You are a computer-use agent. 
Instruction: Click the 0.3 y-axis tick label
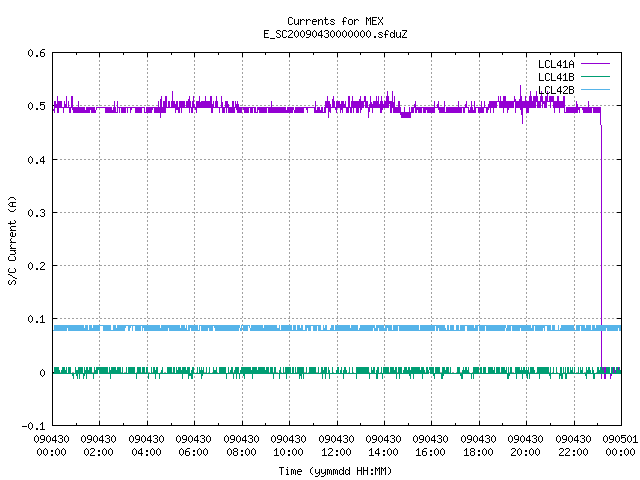tap(36, 213)
